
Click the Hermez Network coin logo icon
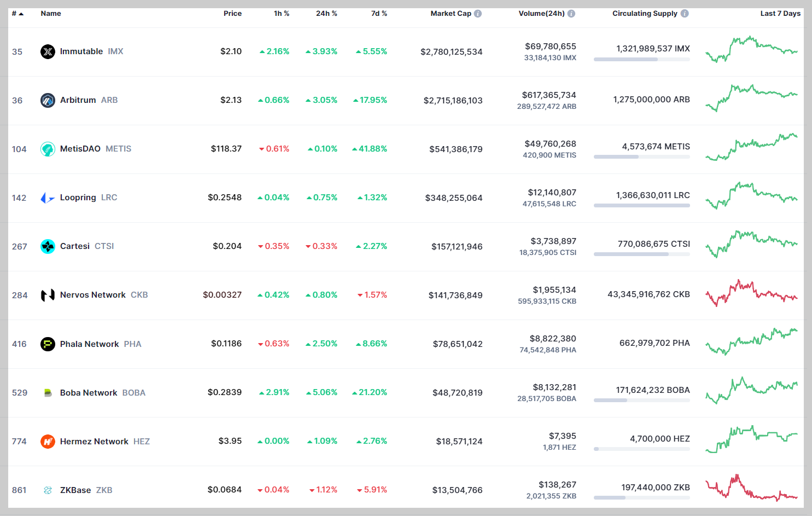(x=48, y=441)
